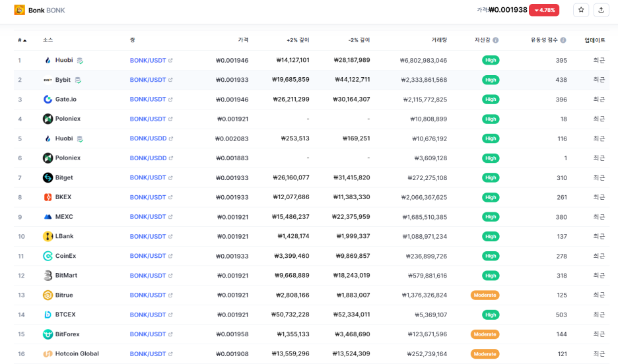
Task: Click MEXC exchange logo
Action: [x=48, y=217]
